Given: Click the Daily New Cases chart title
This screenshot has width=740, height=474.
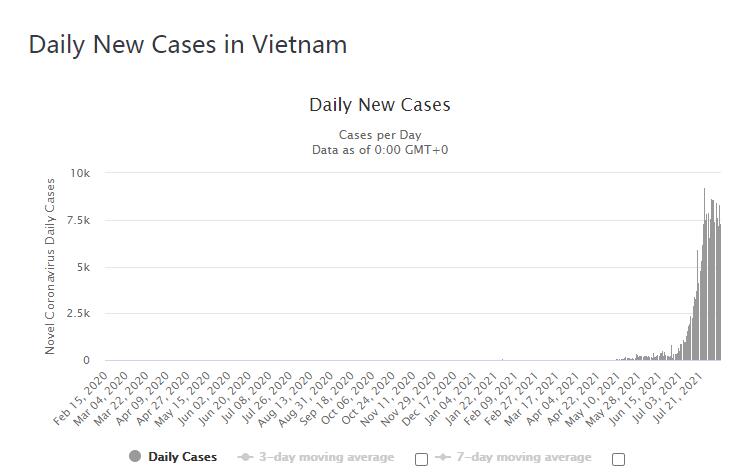Looking at the screenshot, I should click(380, 105).
